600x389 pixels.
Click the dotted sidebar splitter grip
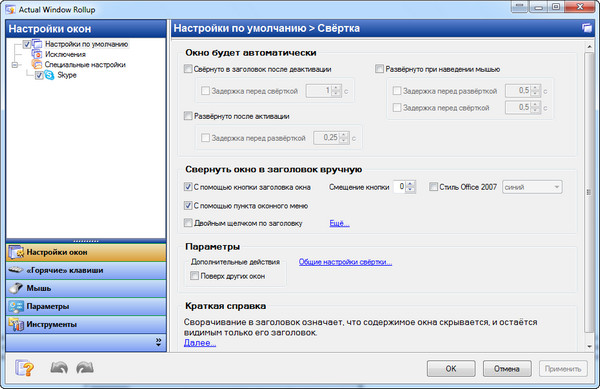(x=86, y=241)
